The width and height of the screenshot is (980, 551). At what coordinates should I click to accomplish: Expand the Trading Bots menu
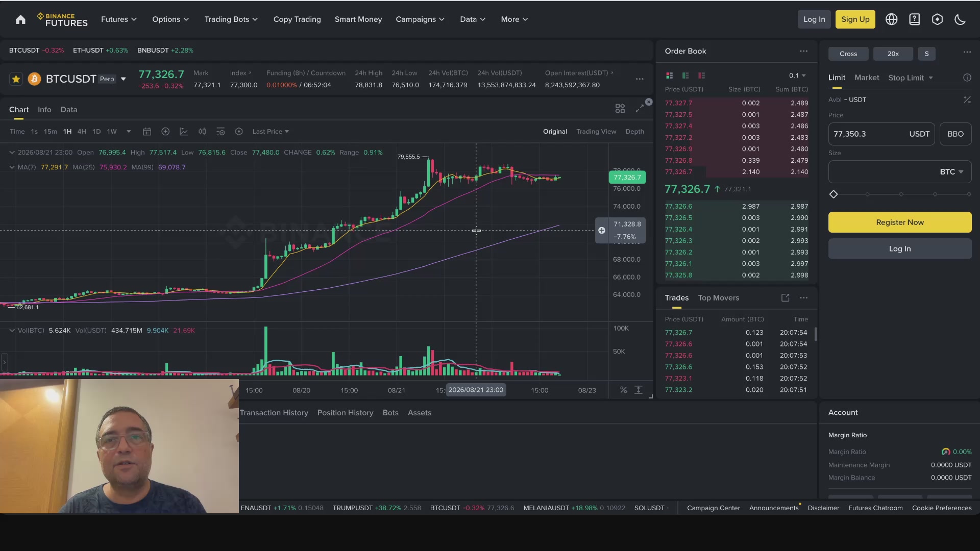231,19
